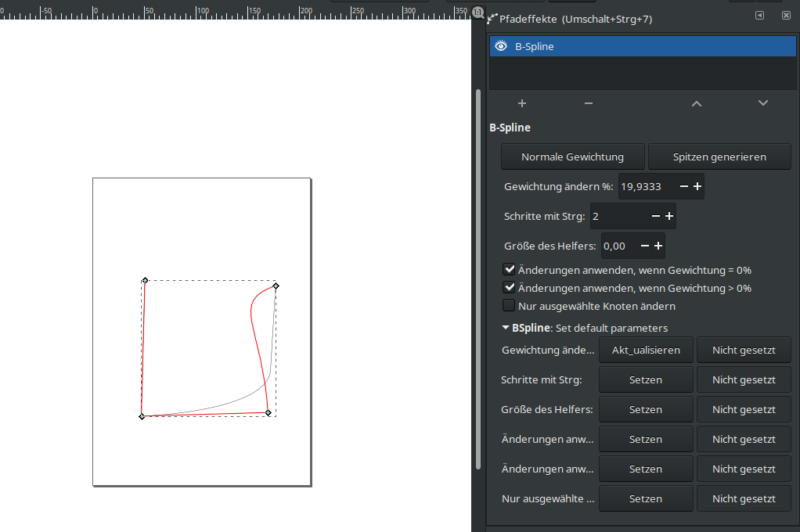Click the panel detach icon beside close
This screenshot has width=800, height=532.
click(759, 16)
